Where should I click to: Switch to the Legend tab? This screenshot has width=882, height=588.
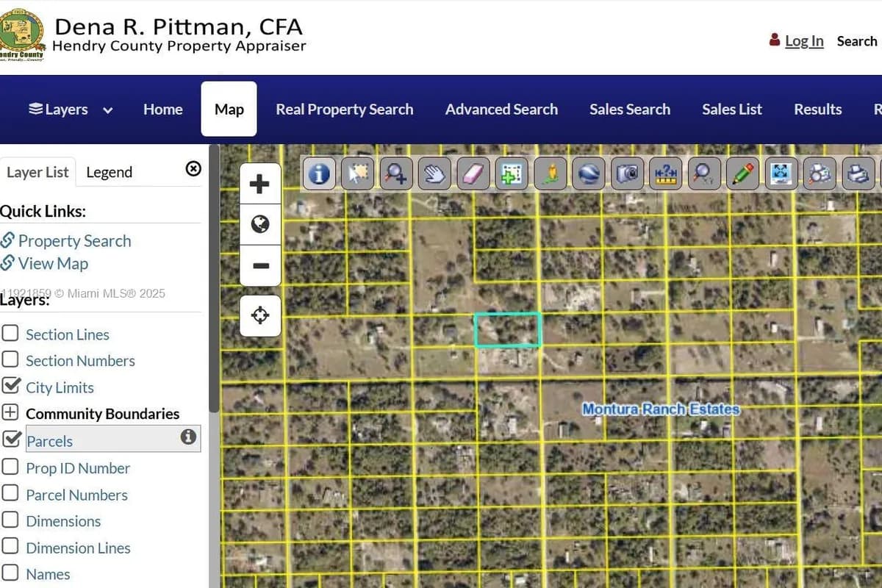coord(109,172)
